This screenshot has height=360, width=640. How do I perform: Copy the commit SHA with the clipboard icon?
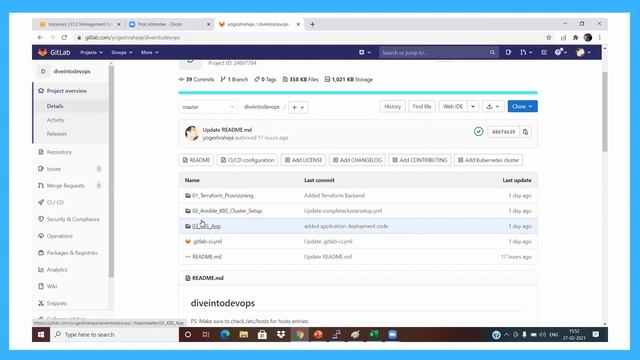526,132
